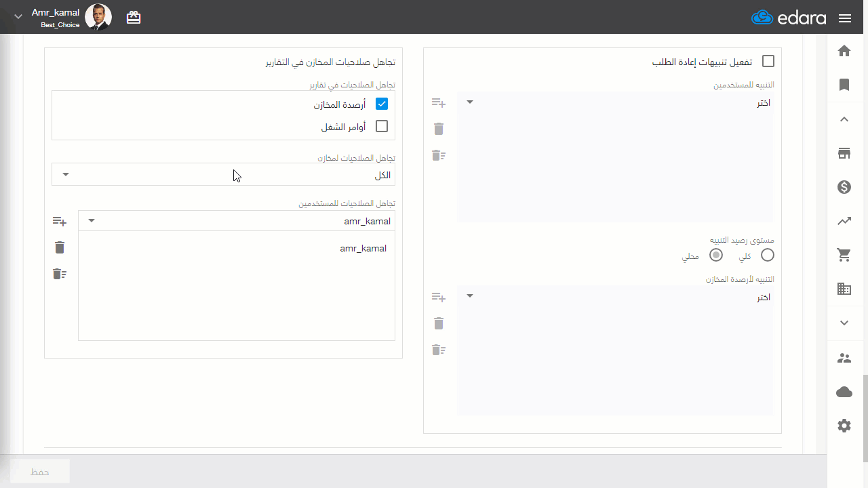Clear all items from التنبيه للمستخدمين list
This screenshot has width=868, height=488.
click(x=439, y=155)
